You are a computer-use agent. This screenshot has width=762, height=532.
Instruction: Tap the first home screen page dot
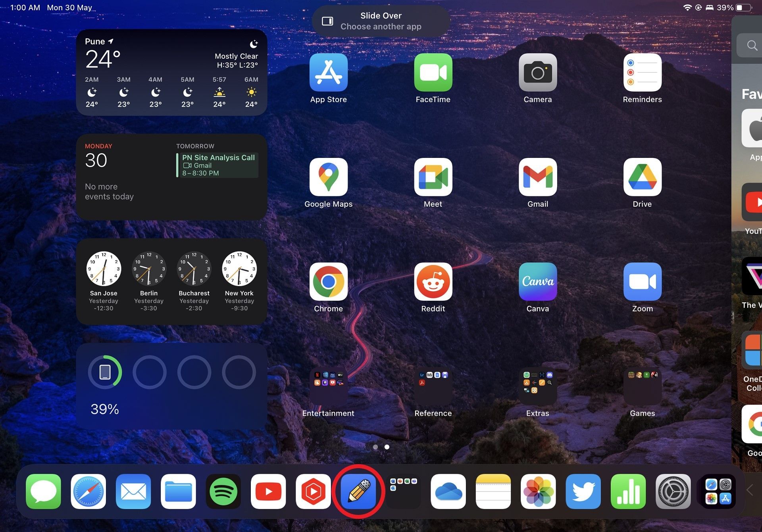click(x=375, y=447)
